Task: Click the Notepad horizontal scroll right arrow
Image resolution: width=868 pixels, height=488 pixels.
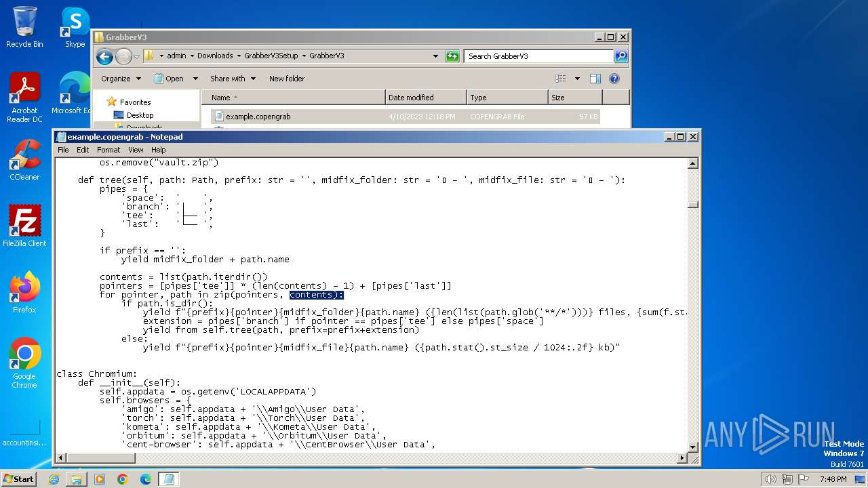Action: [x=682, y=458]
